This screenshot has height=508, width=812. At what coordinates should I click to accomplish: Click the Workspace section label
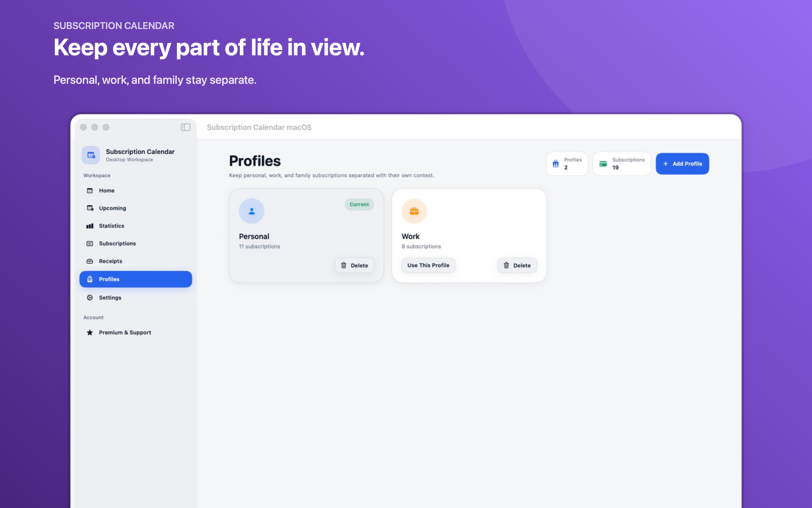(x=97, y=175)
